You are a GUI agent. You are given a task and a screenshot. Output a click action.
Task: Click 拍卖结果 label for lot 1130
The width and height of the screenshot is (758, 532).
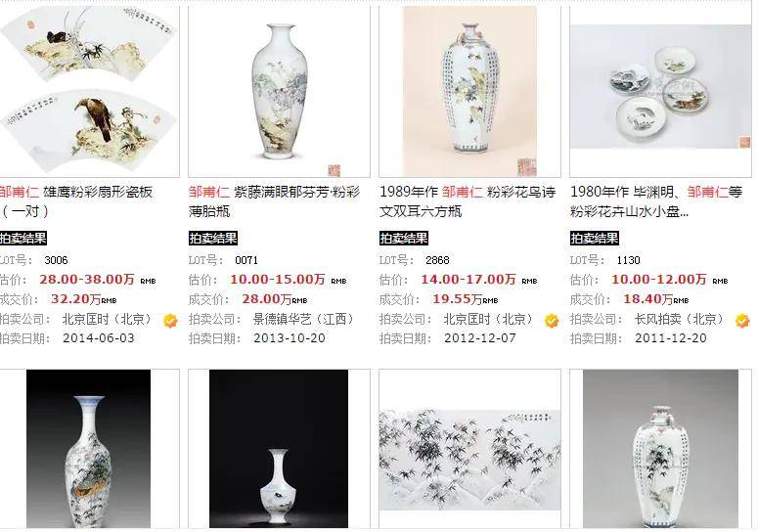[x=594, y=239]
